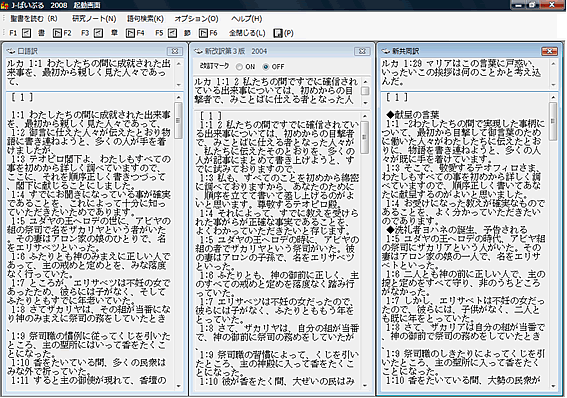
Task: Click the scrollbar thumb in 新共同訳 main pane
Action: 553,121
